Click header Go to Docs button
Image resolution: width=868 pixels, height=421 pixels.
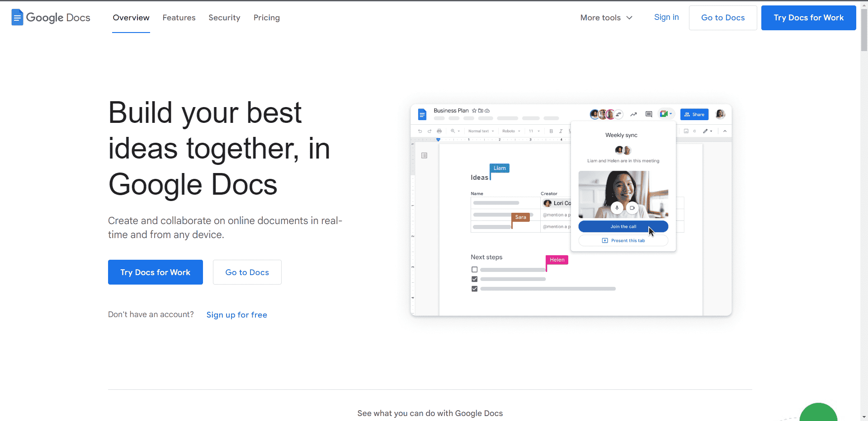[723, 18]
